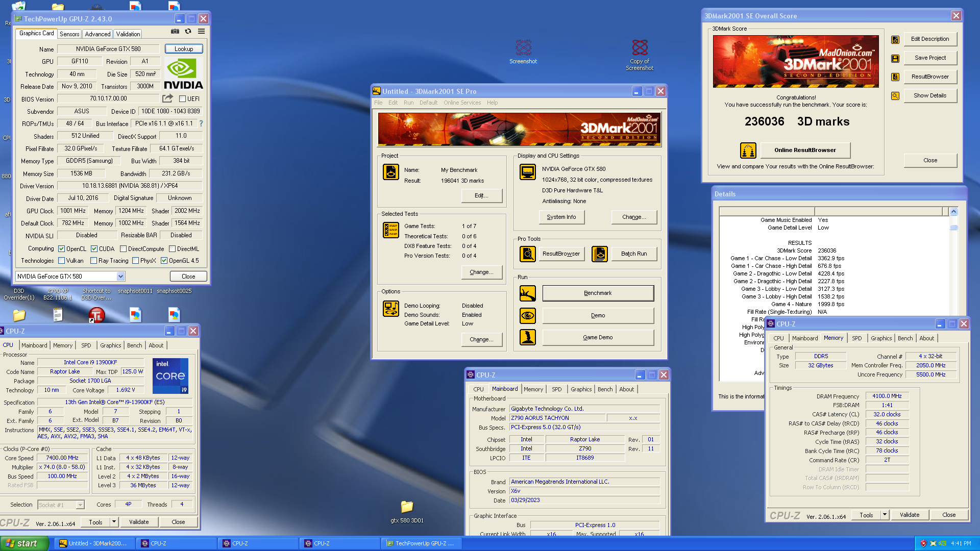Image resolution: width=980 pixels, height=551 pixels.
Task: Toggle the Vulkan checkbox
Action: click(x=61, y=261)
